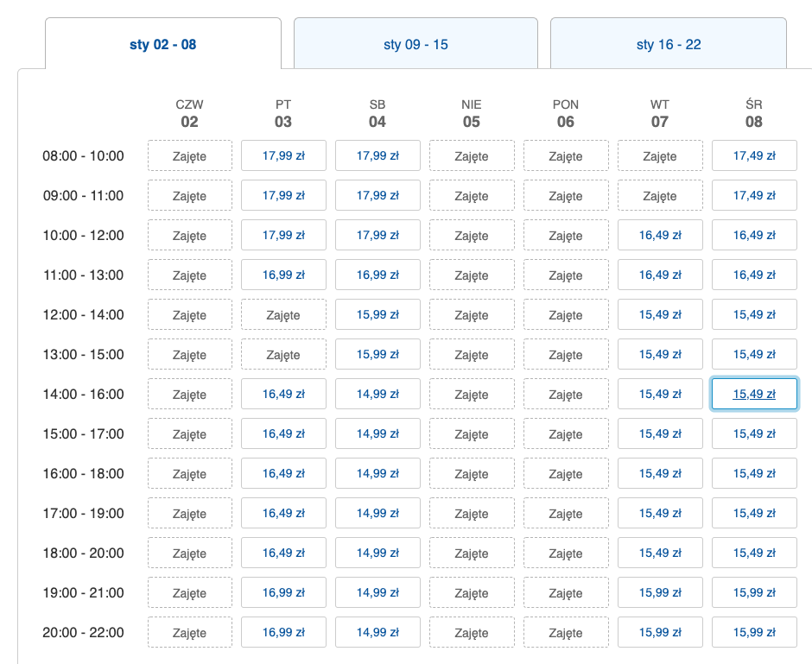Viewport: 812px width, 664px height.
Task: Click highlighted Wednesday 14:00 - 16:00 slot
Action: pos(754,395)
